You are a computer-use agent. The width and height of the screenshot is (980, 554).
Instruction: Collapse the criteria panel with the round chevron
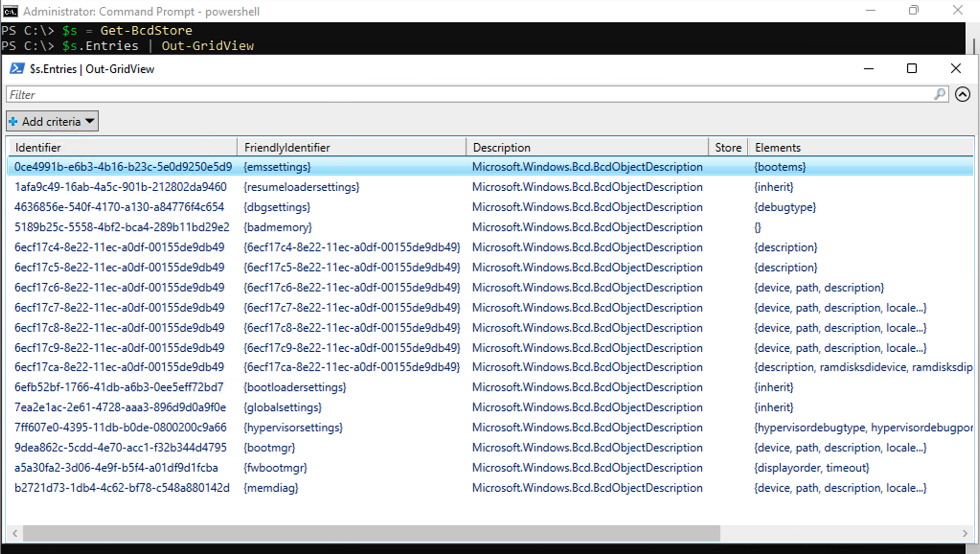click(x=962, y=94)
